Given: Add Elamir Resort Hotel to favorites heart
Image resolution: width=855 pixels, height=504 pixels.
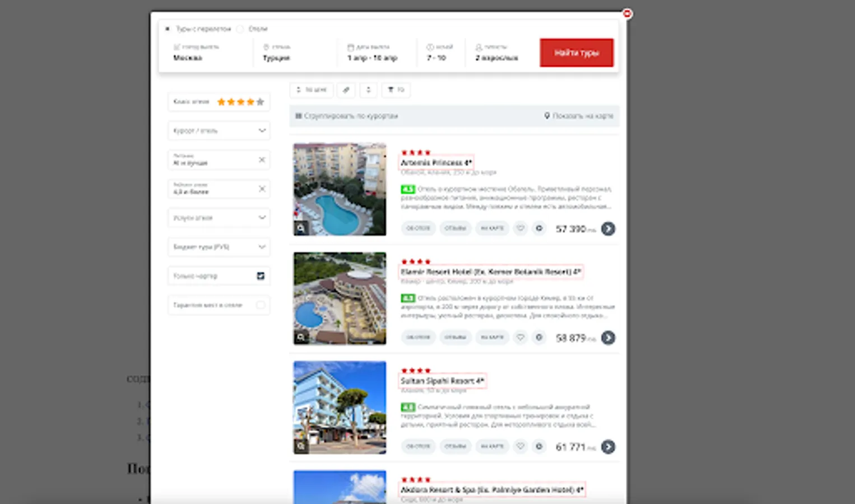Looking at the screenshot, I should (x=521, y=338).
